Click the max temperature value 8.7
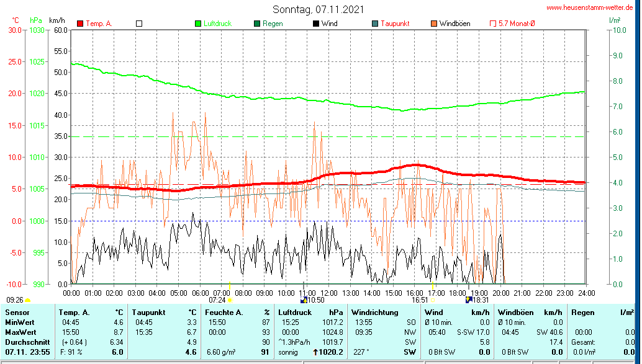Screen dimensions: 642x364 119,332
